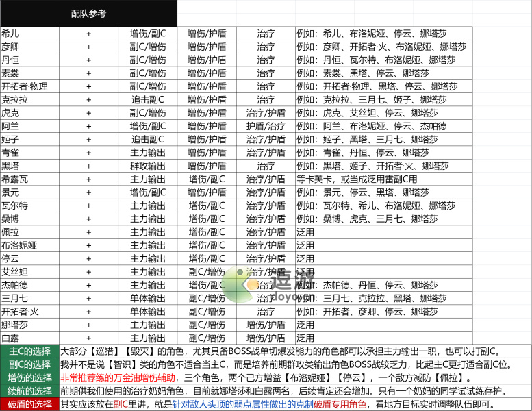Click the example starting 例如：阿兰、布洛妮娅
The width and height of the screenshot is (532, 411).
click(x=372, y=126)
